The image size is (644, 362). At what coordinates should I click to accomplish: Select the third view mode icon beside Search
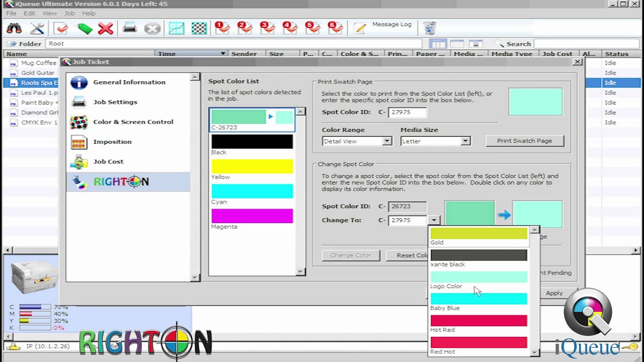[475, 44]
